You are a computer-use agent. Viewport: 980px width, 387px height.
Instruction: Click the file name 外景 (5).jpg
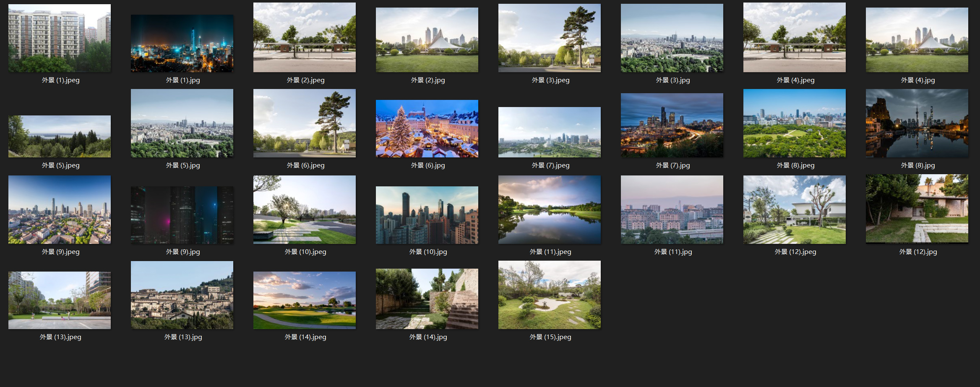coord(183,165)
